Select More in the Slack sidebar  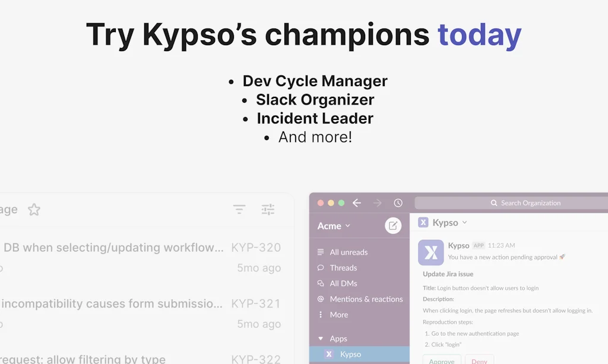point(337,315)
